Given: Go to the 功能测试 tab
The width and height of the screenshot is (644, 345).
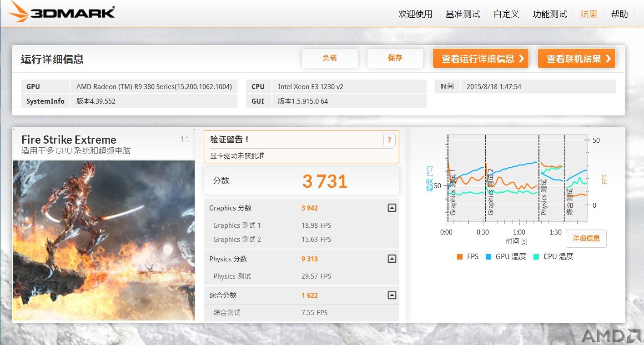Looking at the screenshot, I should tap(549, 14).
